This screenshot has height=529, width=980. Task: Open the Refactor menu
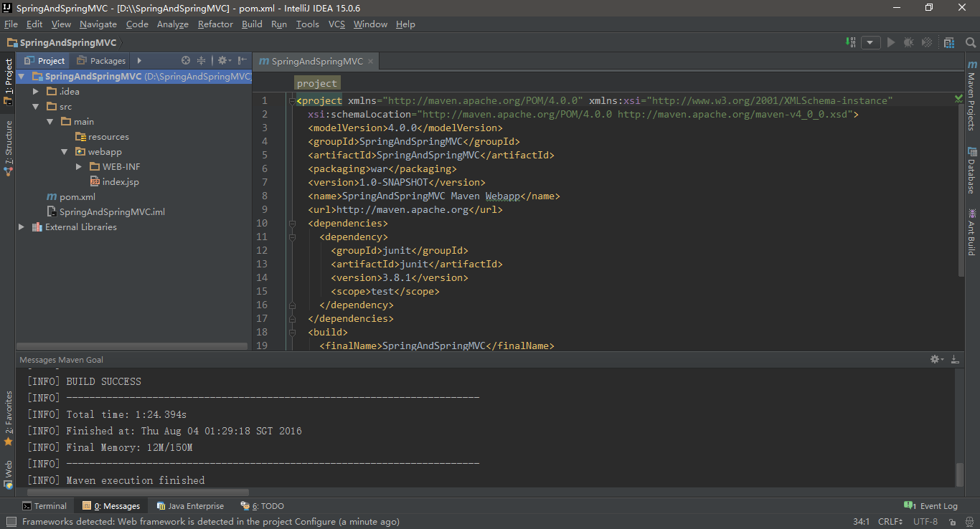coord(215,24)
